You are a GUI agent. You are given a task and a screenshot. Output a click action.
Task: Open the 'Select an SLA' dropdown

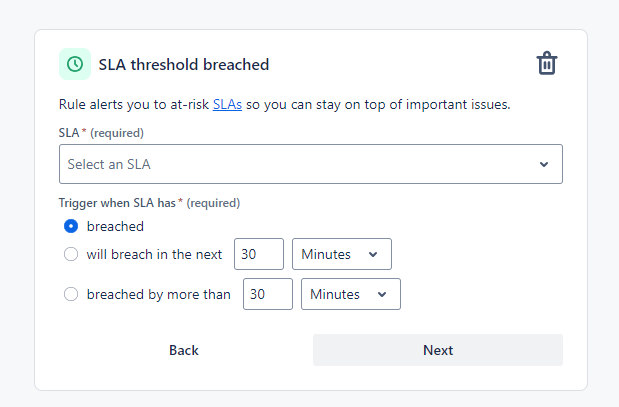[x=311, y=164]
